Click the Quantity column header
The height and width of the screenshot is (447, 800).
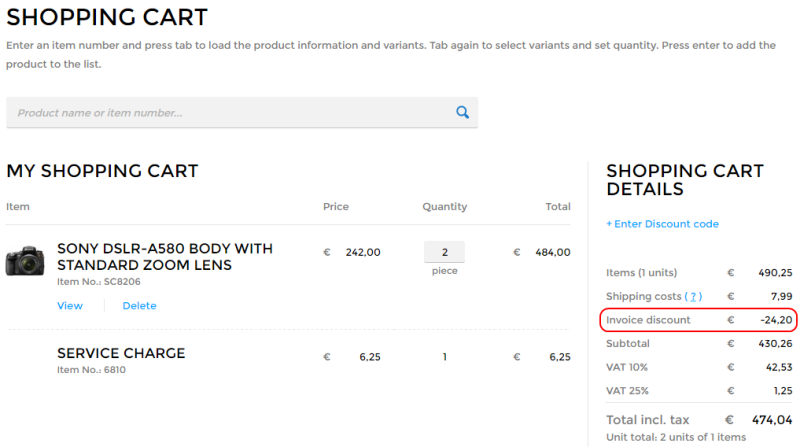pos(444,207)
